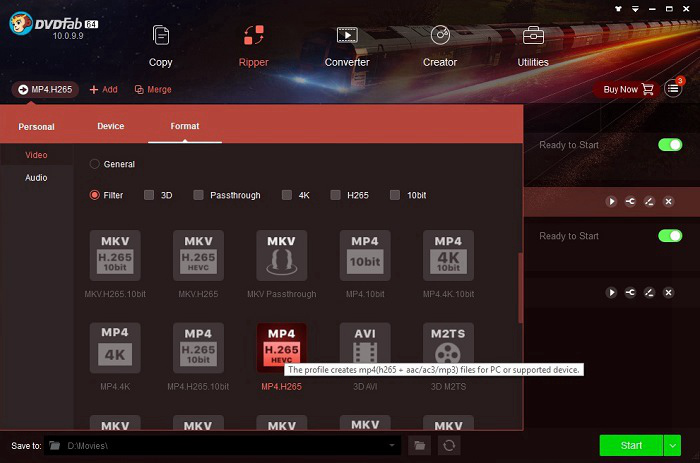700x463 pixels.
Task: Open advanced settings for the first title
Action: (x=630, y=201)
